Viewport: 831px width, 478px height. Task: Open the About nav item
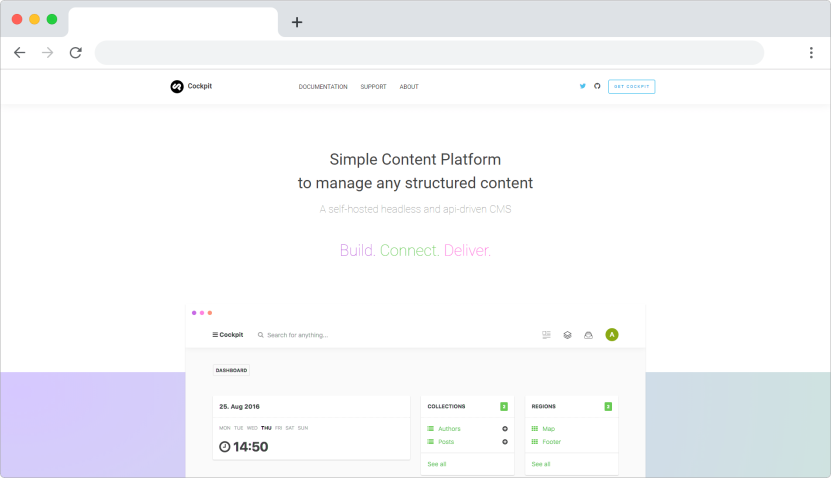[x=409, y=87]
